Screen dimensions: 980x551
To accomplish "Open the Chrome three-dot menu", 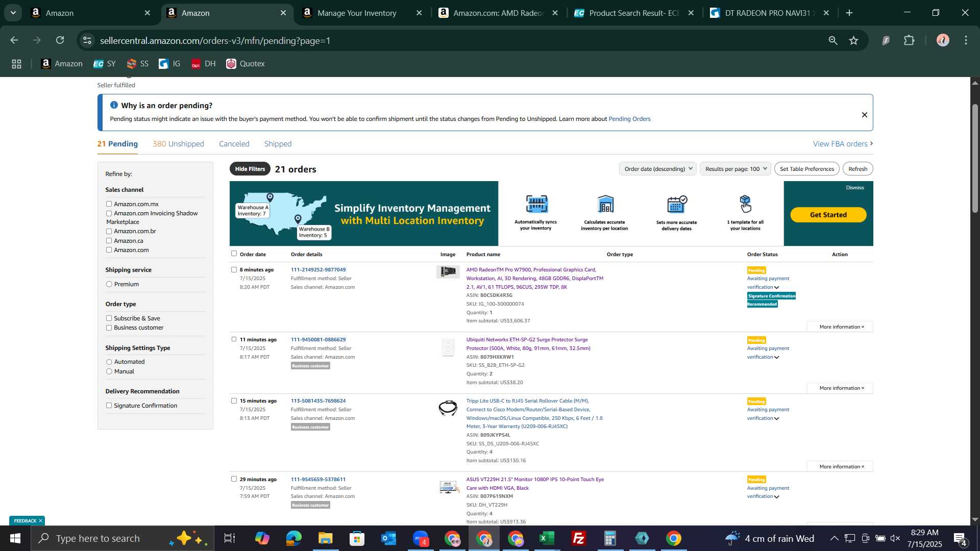I will [966, 40].
